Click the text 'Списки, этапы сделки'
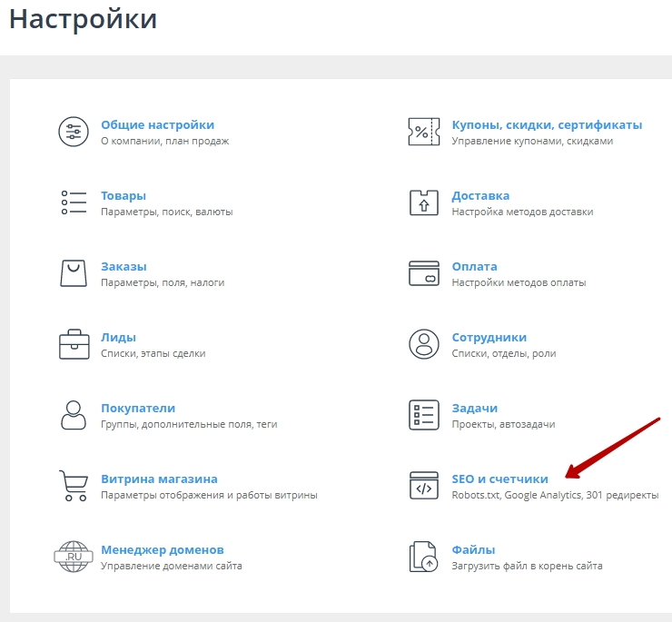Viewport: 672px width, 622px height. (153, 353)
